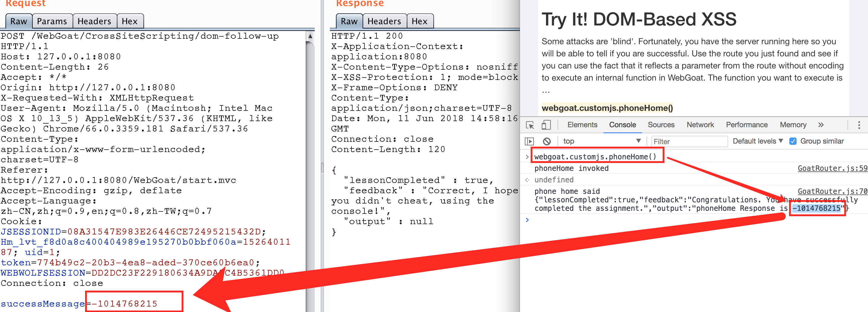
Task: Switch to the Memory tab in DevTools
Action: click(x=793, y=125)
